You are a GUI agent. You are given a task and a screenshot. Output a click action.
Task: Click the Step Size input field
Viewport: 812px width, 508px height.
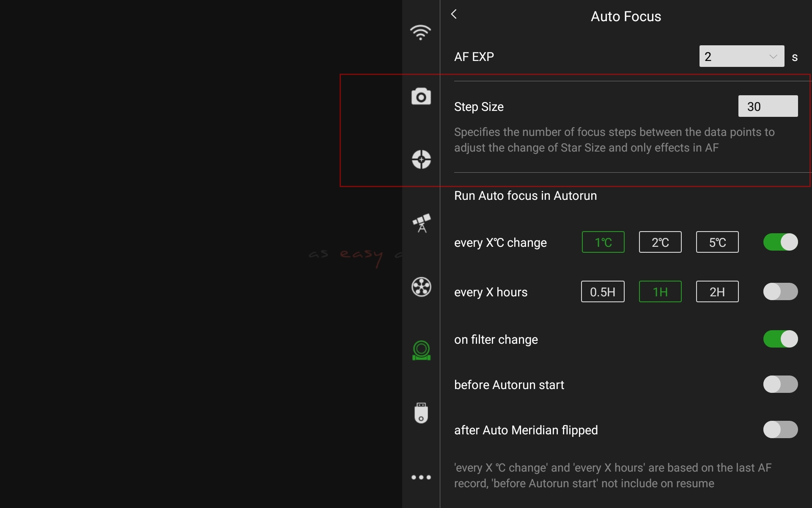point(768,106)
